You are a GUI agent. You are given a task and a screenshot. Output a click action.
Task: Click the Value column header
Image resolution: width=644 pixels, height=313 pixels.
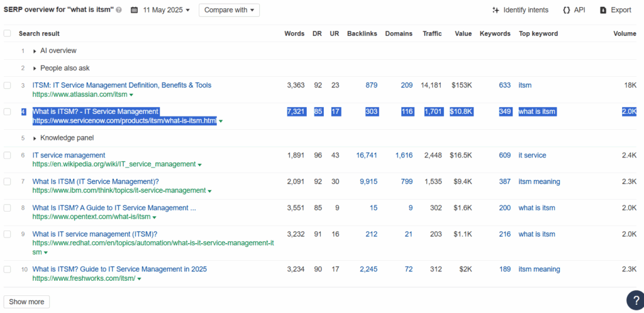pos(464,34)
